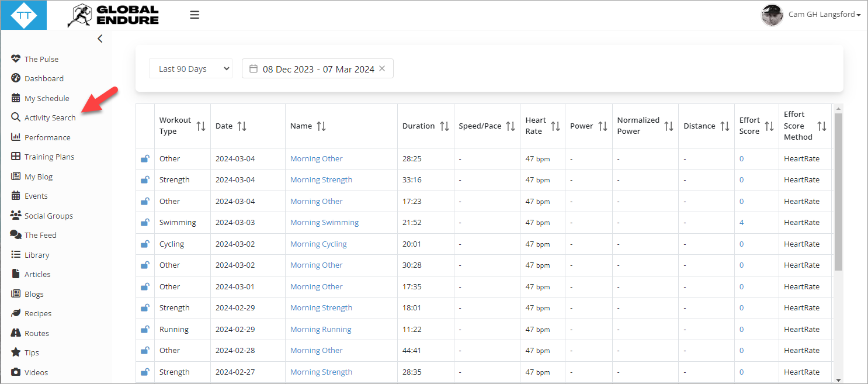Click the Performance chart icon

pos(16,137)
